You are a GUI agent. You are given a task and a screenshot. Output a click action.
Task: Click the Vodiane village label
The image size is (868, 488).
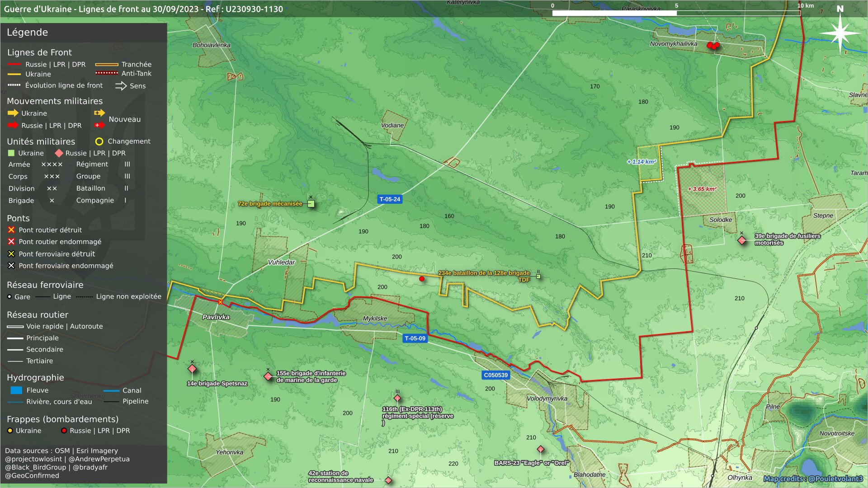click(392, 125)
